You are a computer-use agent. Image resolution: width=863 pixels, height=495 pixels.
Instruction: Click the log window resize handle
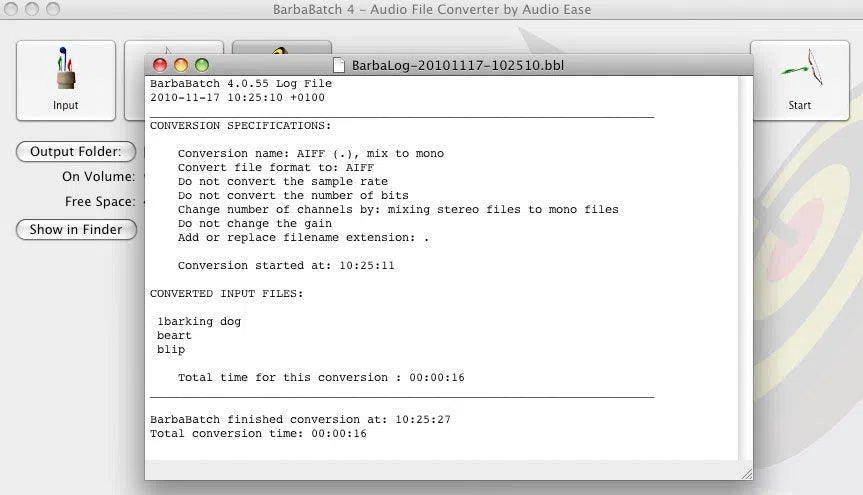point(746,472)
